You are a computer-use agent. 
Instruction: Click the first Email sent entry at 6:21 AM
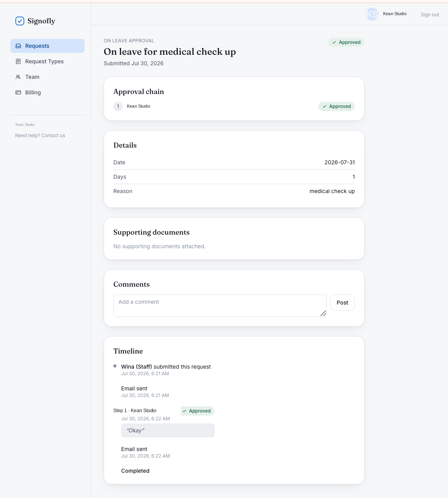point(134,388)
